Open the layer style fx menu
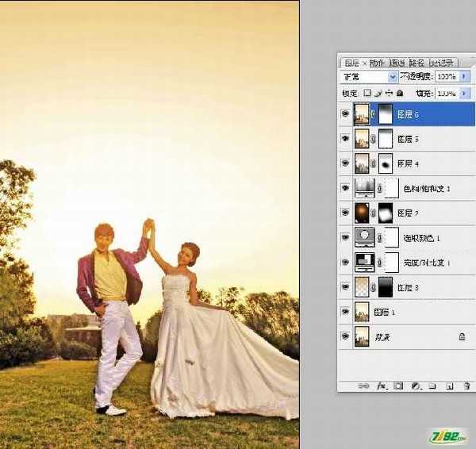Viewport: 476px width, 449px height. click(x=382, y=386)
